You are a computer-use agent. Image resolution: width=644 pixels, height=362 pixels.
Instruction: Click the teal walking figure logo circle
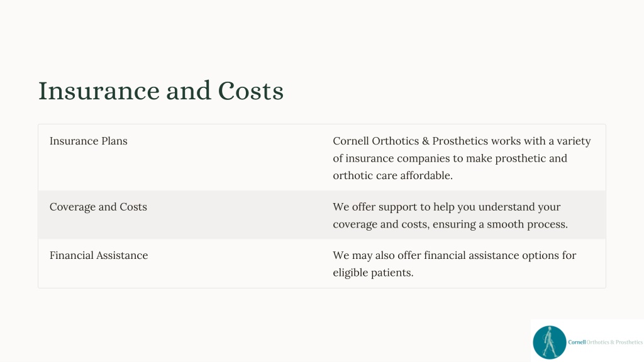pyautogui.click(x=550, y=343)
